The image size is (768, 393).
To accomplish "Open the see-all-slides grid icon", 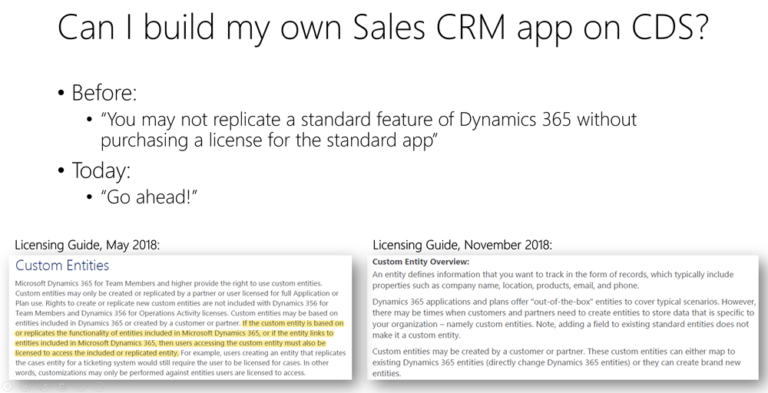I will point(62,387).
